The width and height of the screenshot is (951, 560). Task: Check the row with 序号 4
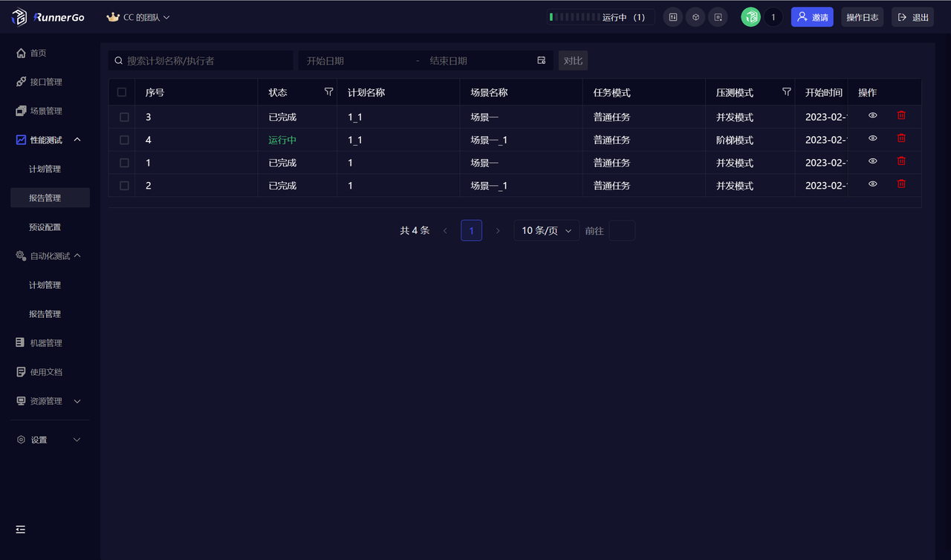tap(124, 140)
